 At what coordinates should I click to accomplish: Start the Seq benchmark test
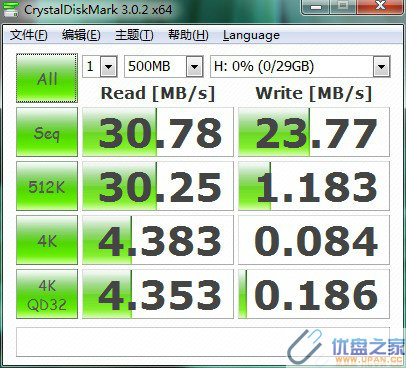point(47,132)
